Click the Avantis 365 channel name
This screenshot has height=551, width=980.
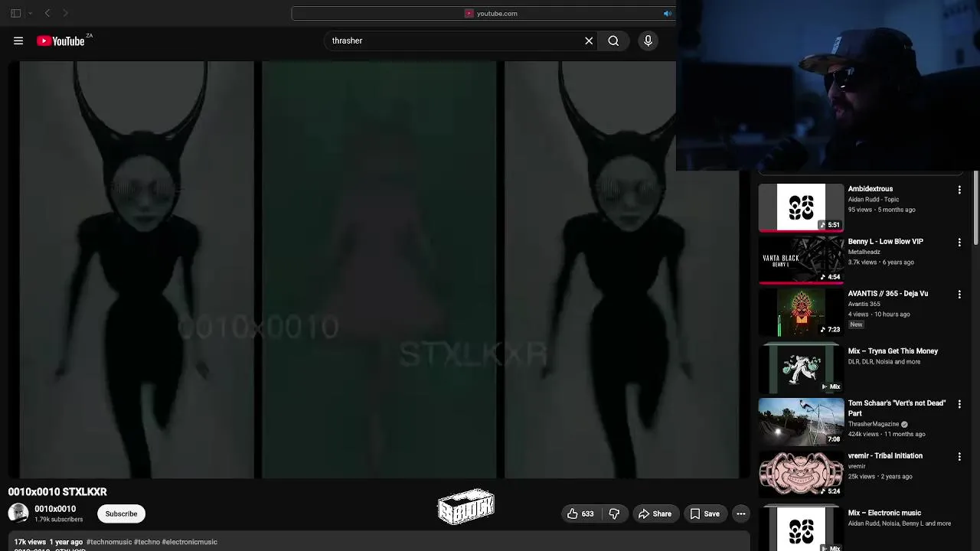[864, 304]
